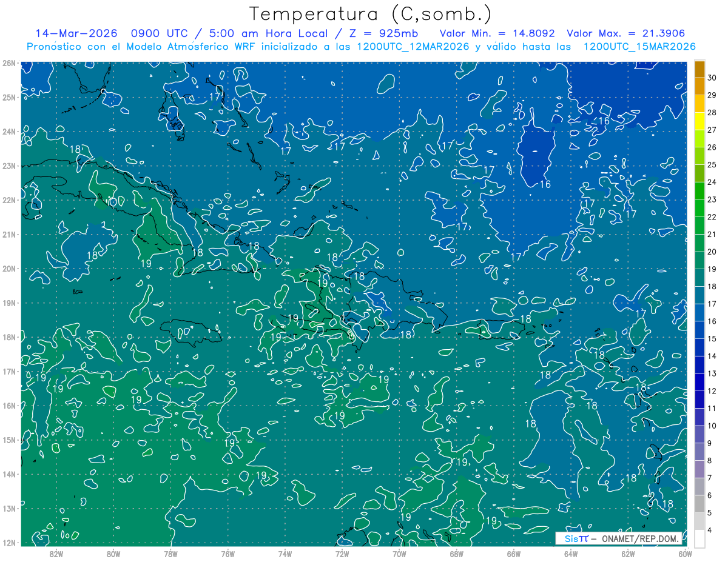The image size is (728, 562).
Task: Click legend value "11"
Action: [x=712, y=408]
